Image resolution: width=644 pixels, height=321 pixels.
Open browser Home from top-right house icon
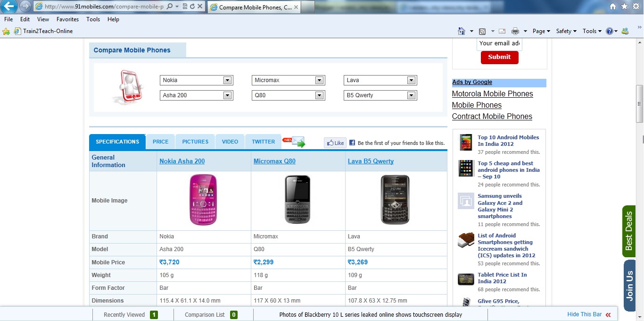pyautogui.click(x=612, y=7)
